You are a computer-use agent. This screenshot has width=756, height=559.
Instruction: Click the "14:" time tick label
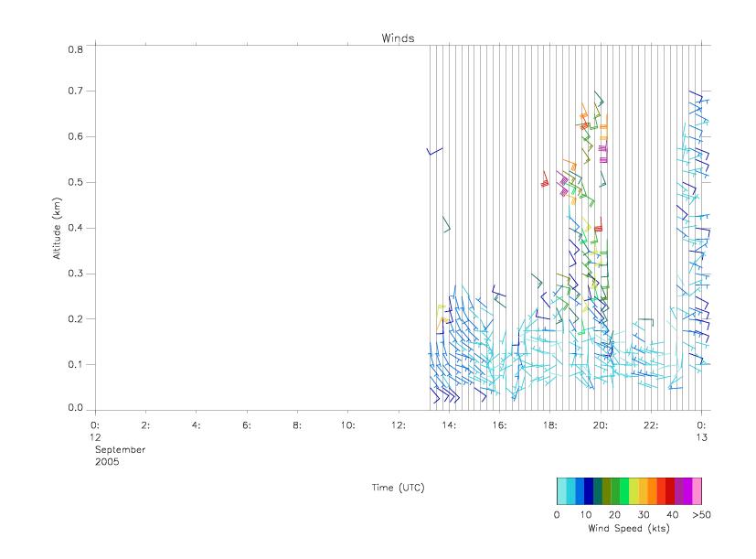[x=449, y=425]
